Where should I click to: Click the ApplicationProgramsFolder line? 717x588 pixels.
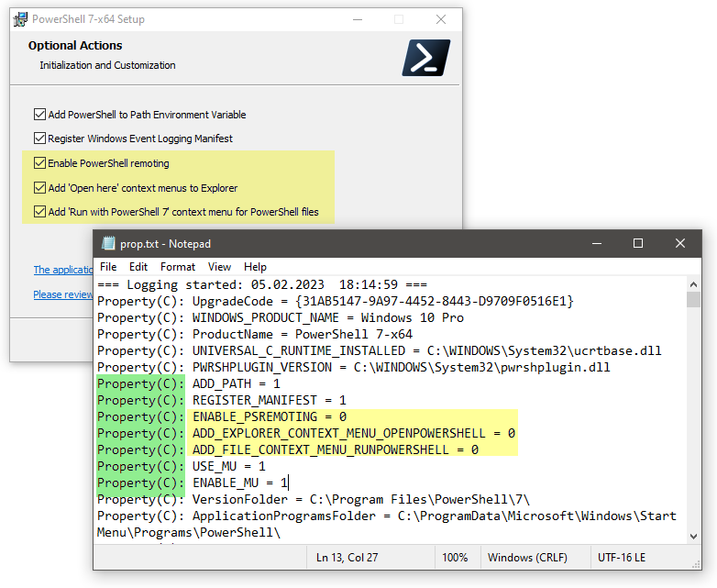[386, 524]
